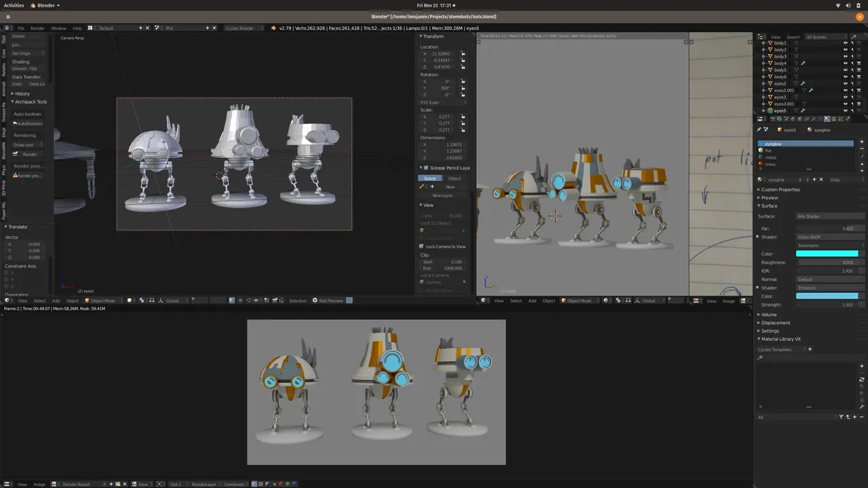Move material slot up with arrow
Viewport: 868px width, 488px height.
862,164
